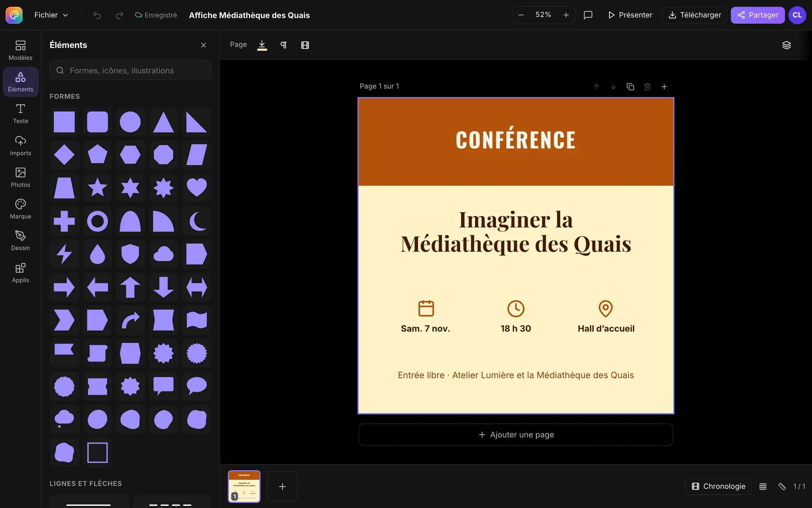Toggle the Chronologie timeline view
Image resolution: width=812 pixels, height=508 pixels.
tap(718, 486)
